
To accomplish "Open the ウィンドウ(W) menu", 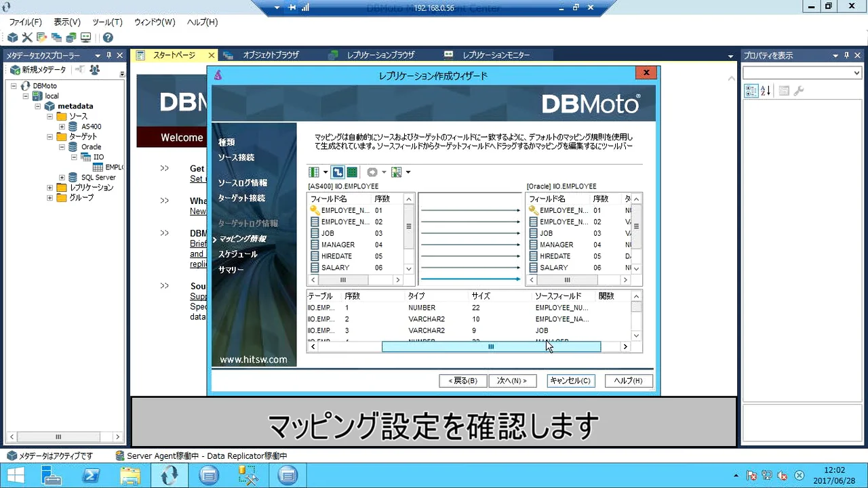I will pyautogui.click(x=155, y=22).
